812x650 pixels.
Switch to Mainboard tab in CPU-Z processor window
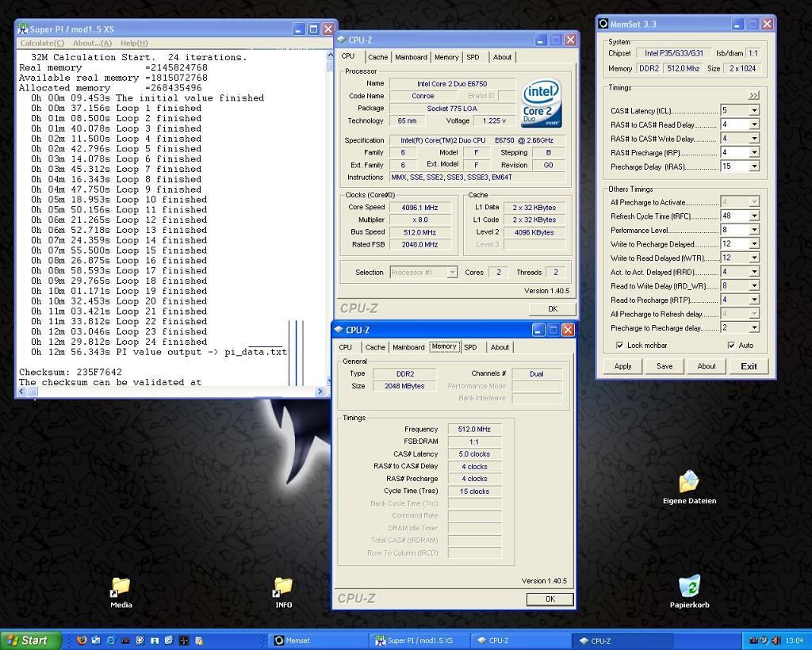tap(412, 57)
